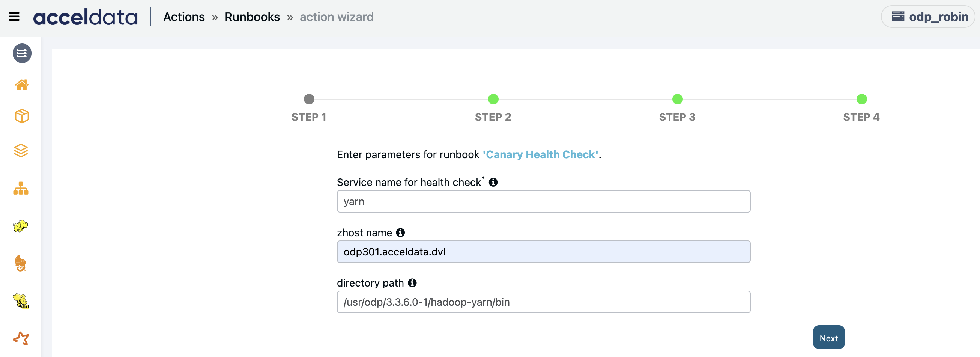Click 'action wizard' breadcrumb text
This screenshot has height=357, width=980.
[x=337, y=17]
